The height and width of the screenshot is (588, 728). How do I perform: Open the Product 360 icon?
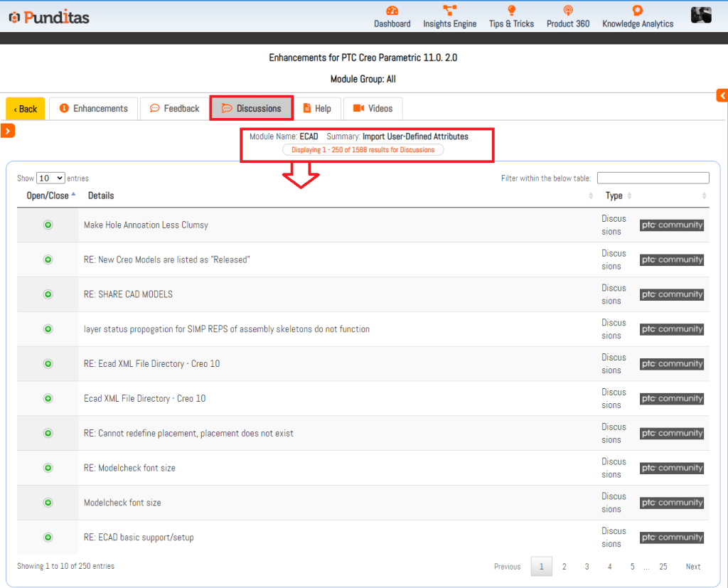point(567,11)
